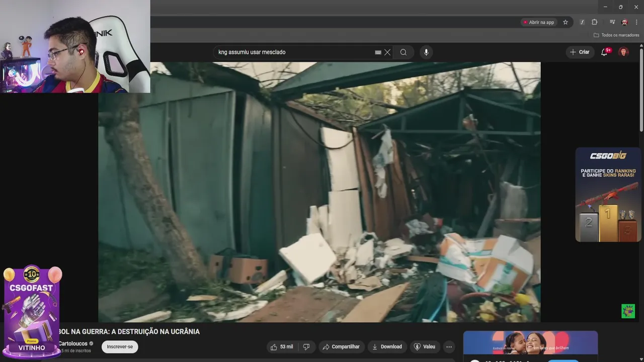This screenshot has height=362, width=644.
Task: Restore down the browser window
Action: (620, 7)
